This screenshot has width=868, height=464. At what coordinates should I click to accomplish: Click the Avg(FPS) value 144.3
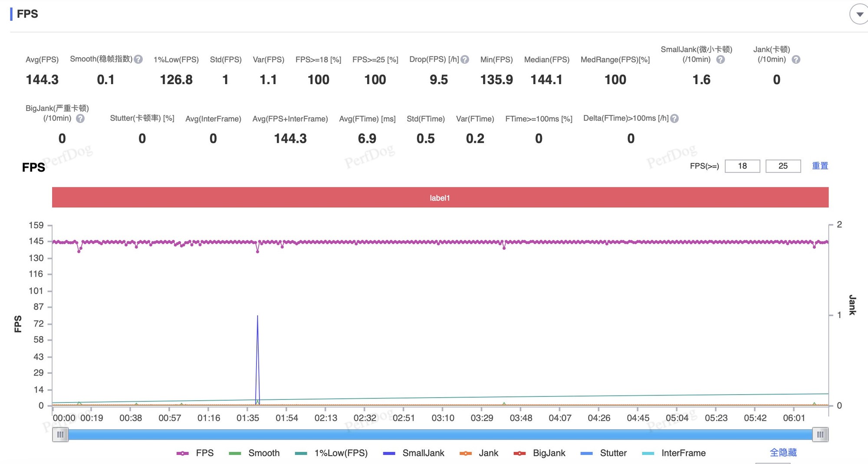click(42, 80)
